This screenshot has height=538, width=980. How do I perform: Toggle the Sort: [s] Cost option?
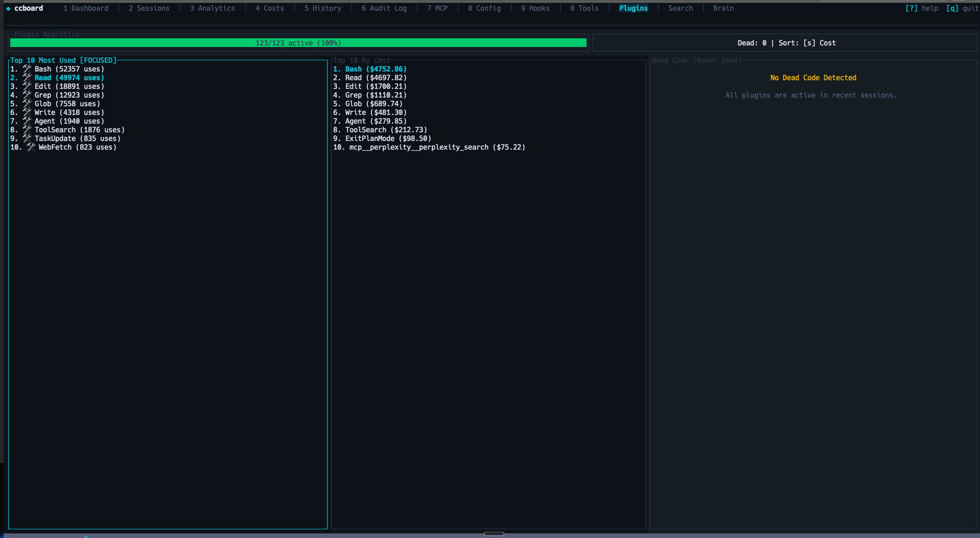click(807, 43)
